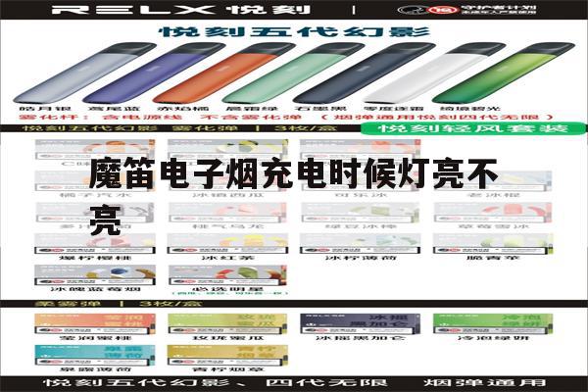This screenshot has width=588, height=392.
Task: Click the 必选明星 label text
Action: (x=227, y=289)
